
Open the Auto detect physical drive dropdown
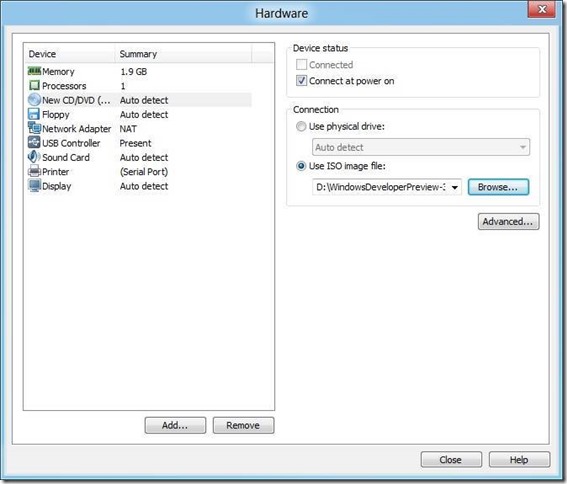tap(421, 147)
